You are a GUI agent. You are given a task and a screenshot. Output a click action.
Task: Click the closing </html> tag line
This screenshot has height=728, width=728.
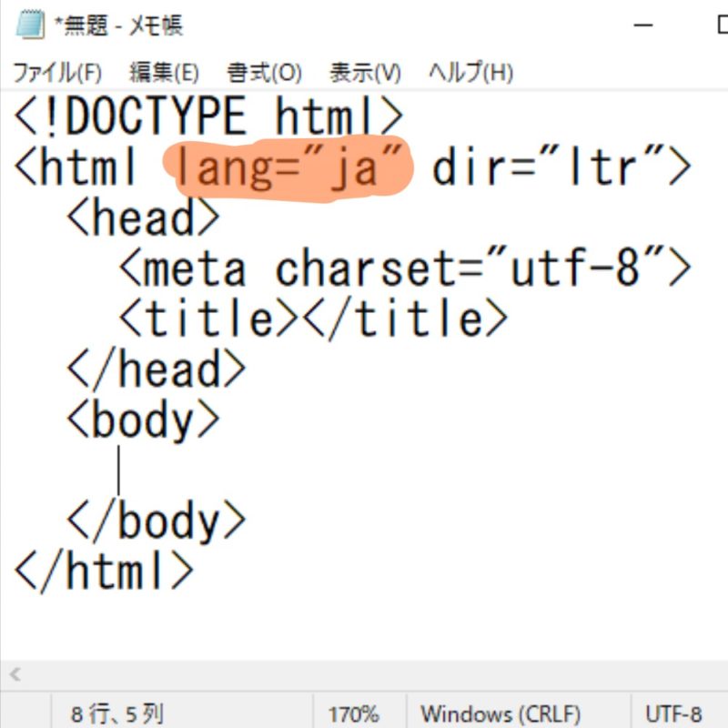(x=104, y=572)
